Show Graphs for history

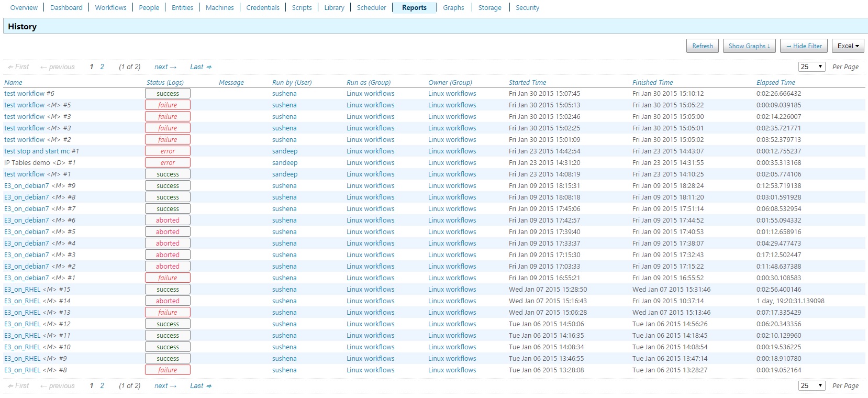[x=750, y=46]
